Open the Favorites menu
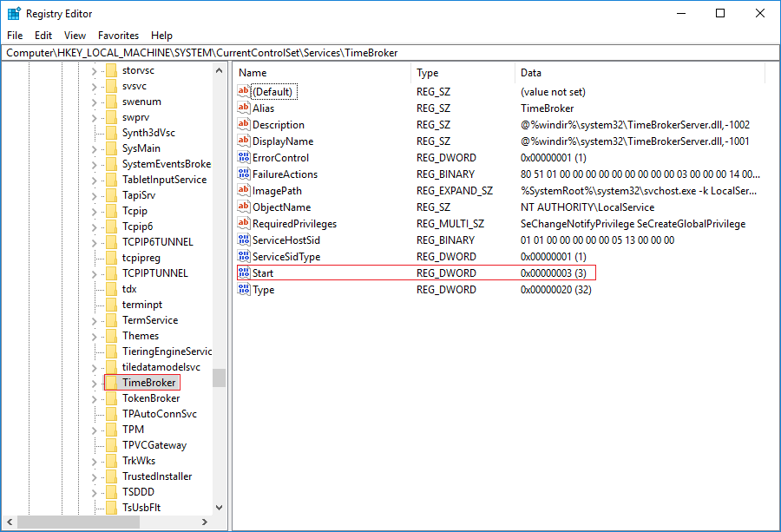The image size is (781, 532). point(118,36)
